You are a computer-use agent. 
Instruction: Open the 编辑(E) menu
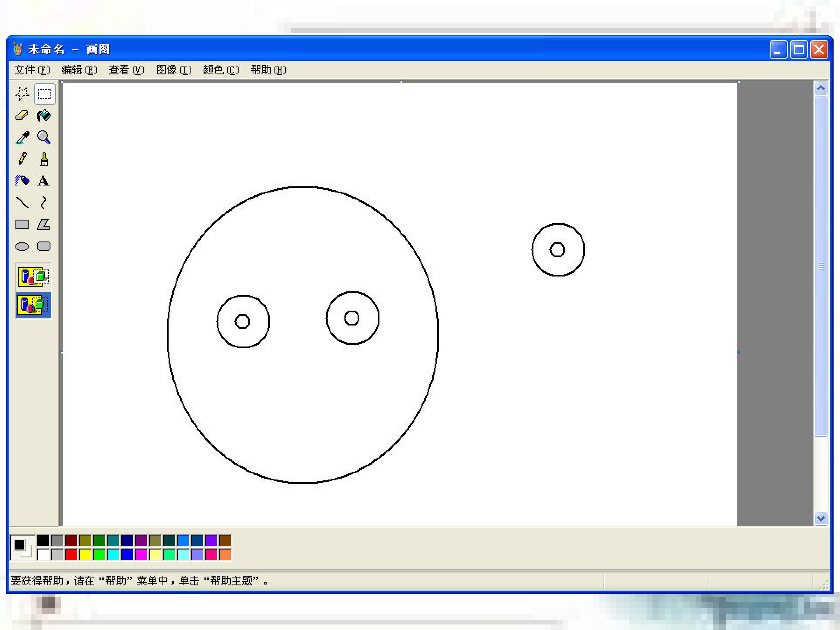[x=79, y=70]
